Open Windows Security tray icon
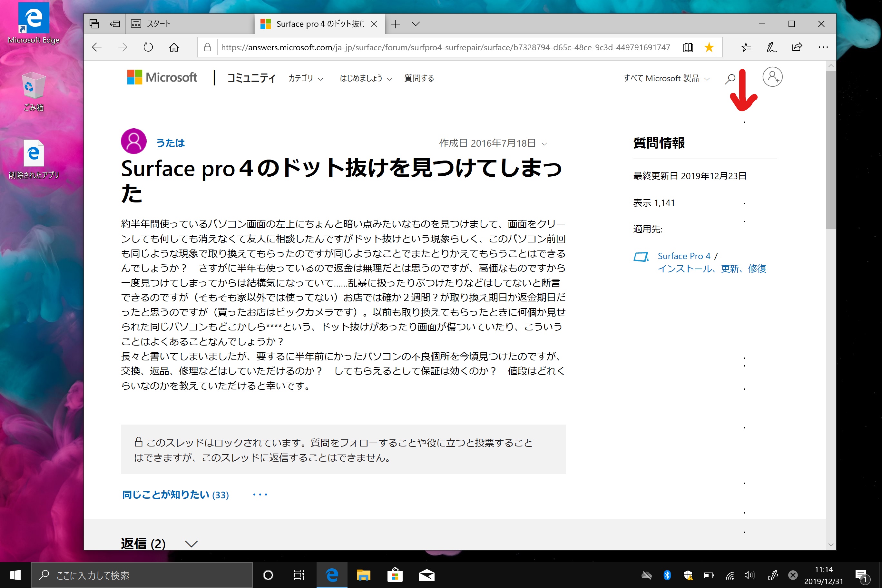This screenshot has height=588, width=882. [688, 575]
